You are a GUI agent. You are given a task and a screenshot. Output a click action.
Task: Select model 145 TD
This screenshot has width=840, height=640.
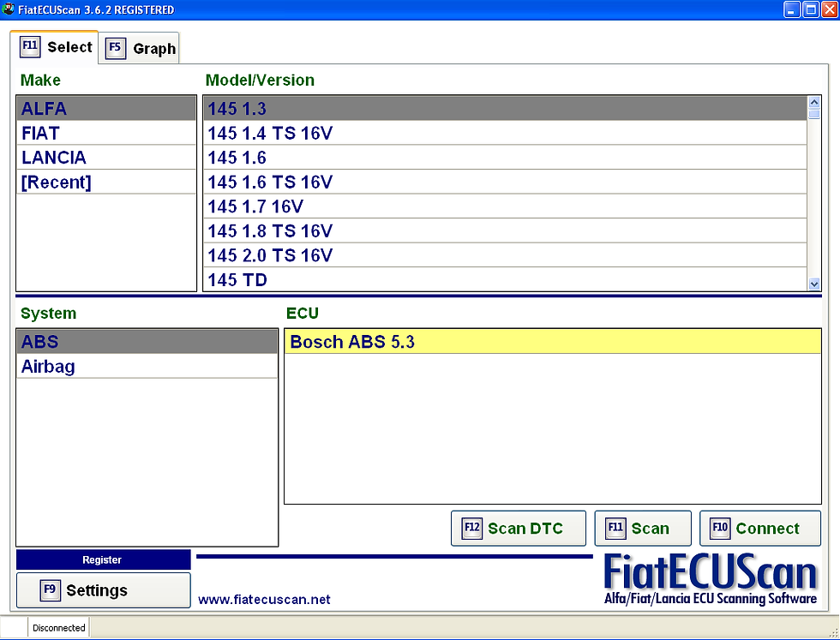coord(505,279)
